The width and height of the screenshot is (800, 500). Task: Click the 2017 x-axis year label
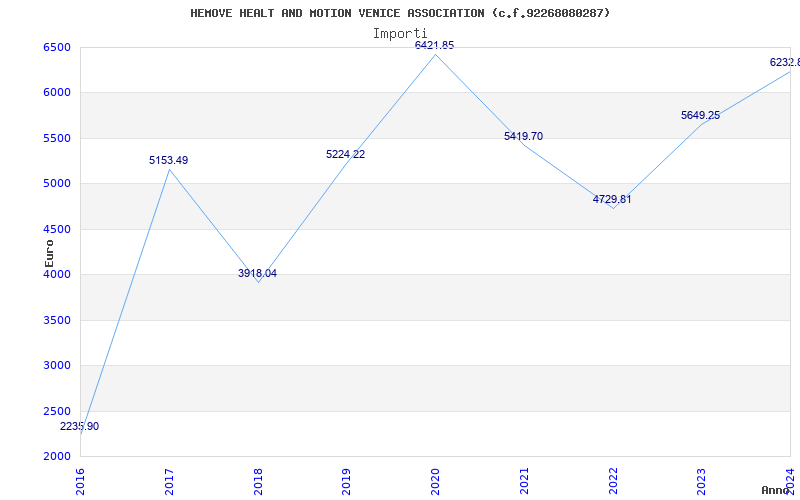(169, 482)
